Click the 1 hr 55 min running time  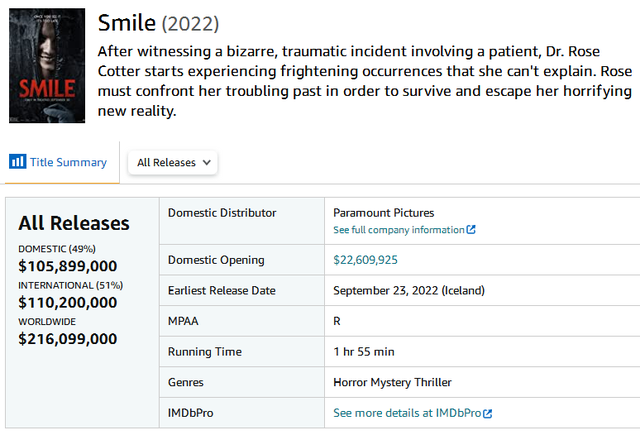coord(364,352)
